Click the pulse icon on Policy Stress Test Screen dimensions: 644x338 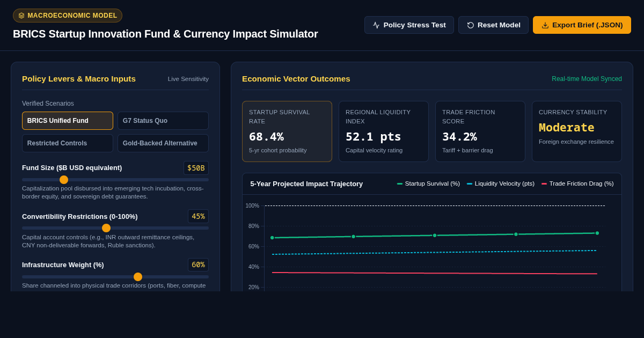pyautogui.click(x=376, y=25)
